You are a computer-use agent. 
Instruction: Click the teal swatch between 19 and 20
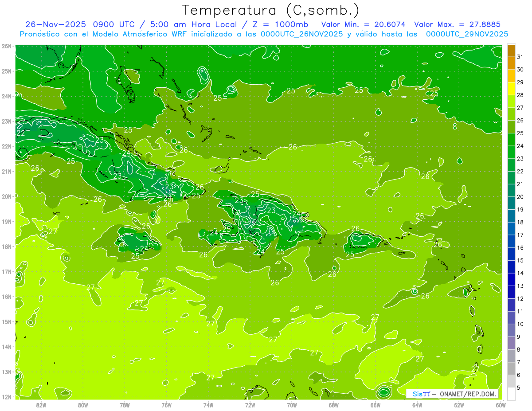pyautogui.click(x=511, y=203)
